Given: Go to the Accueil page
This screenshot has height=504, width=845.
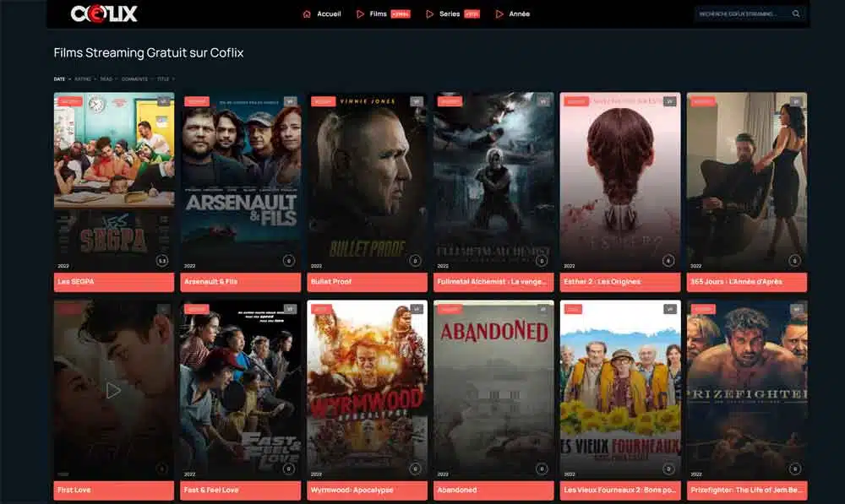Looking at the screenshot, I should [x=329, y=14].
